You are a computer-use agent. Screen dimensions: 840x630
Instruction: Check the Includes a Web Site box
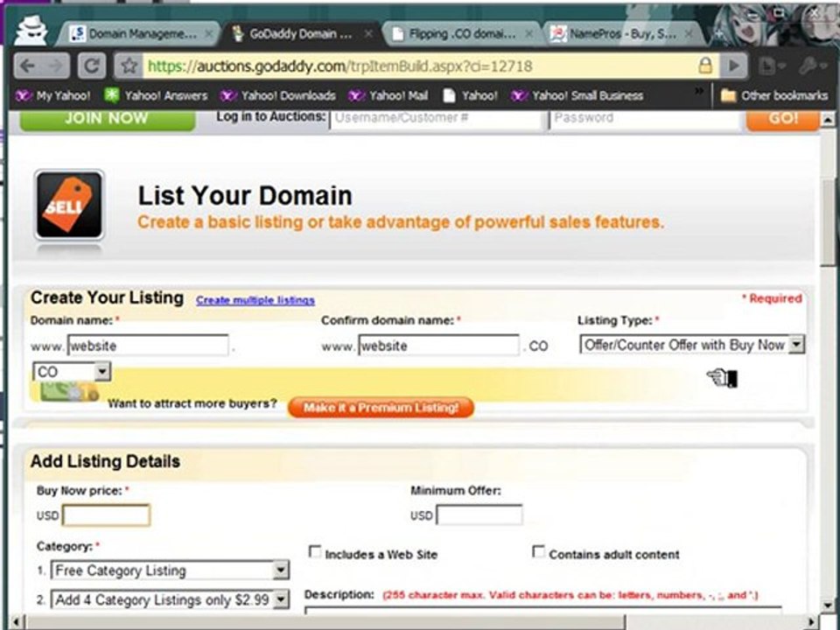coord(315,552)
